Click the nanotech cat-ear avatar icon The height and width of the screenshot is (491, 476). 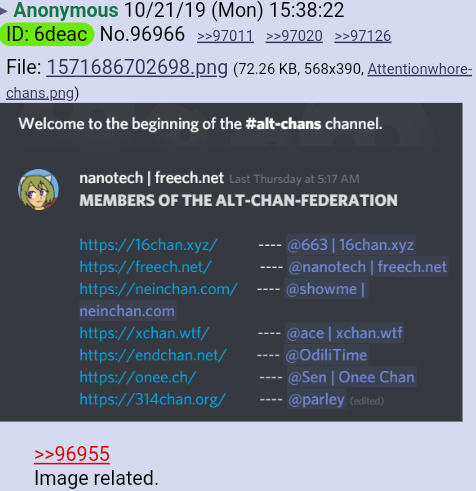[38, 190]
